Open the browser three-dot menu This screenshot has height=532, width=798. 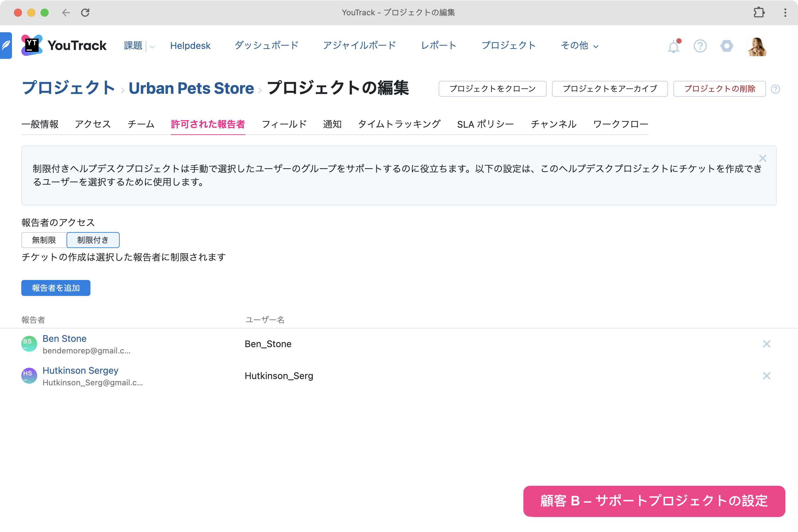pyautogui.click(x=785, y=13)
